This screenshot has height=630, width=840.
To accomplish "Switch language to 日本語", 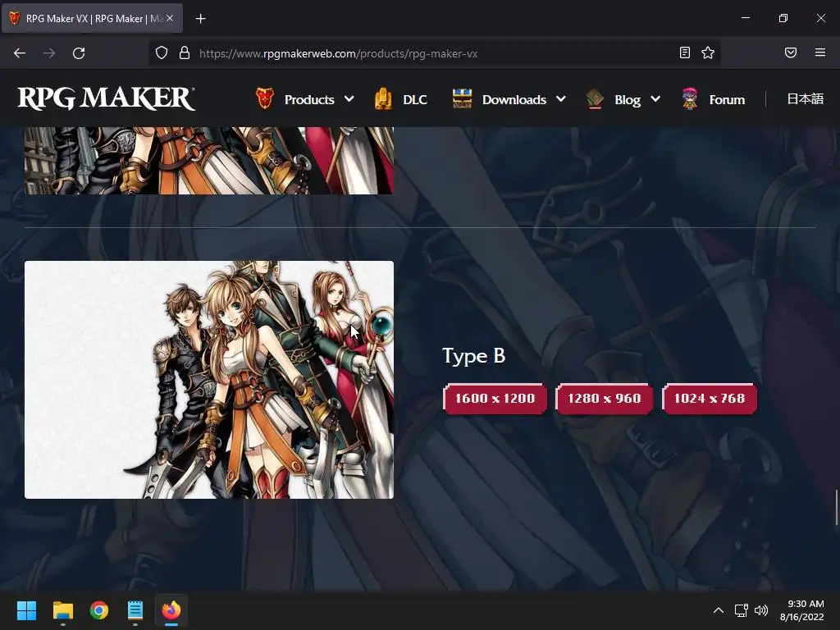I will pos(806,98).
